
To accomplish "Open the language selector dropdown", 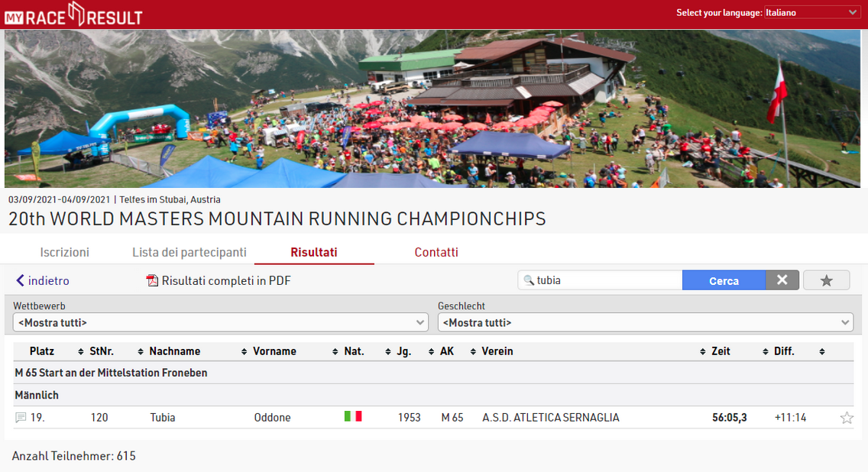I will pos(811,13).
